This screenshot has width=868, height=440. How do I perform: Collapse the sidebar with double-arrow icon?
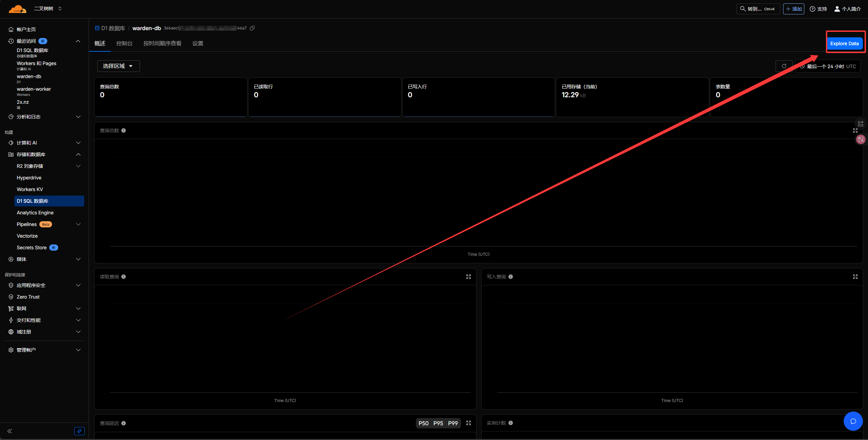(10, 431)
